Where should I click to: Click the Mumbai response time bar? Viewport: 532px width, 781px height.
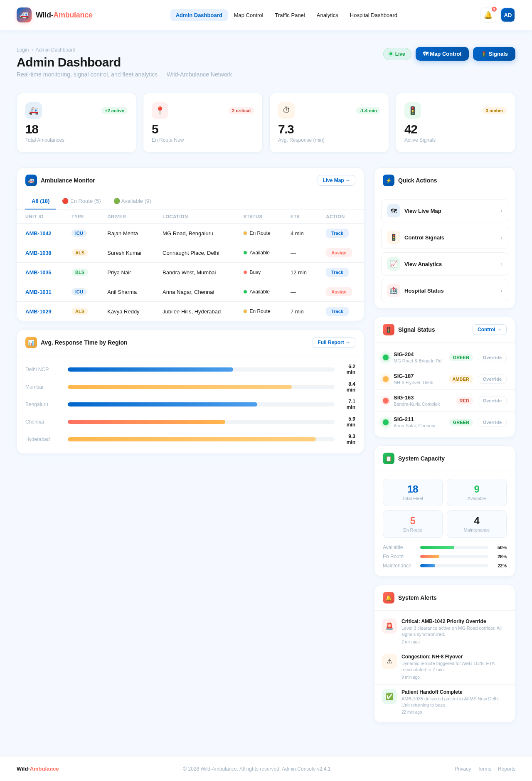201,387
